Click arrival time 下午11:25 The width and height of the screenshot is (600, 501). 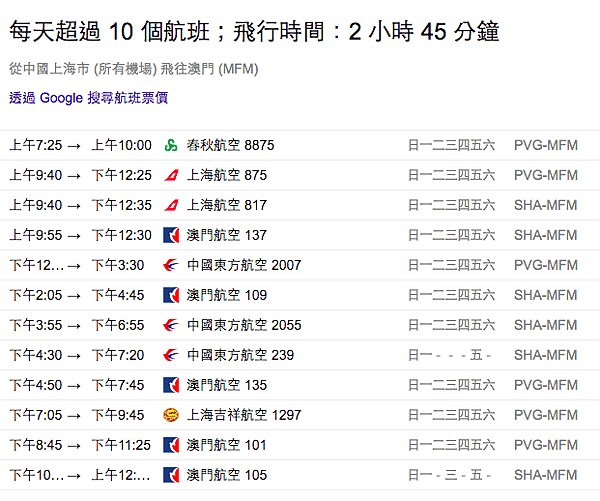click(121, 445)
